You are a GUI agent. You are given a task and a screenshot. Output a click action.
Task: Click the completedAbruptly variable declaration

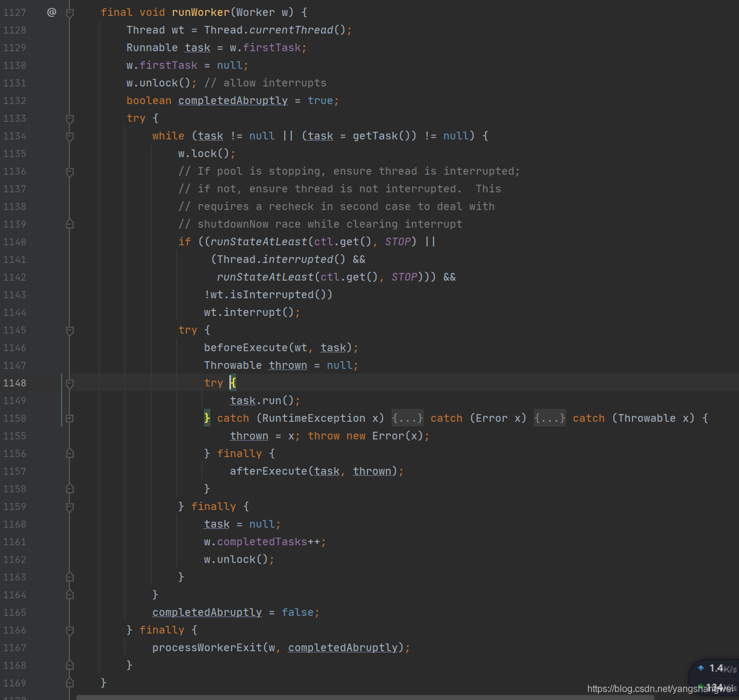[x=233, y=101]
